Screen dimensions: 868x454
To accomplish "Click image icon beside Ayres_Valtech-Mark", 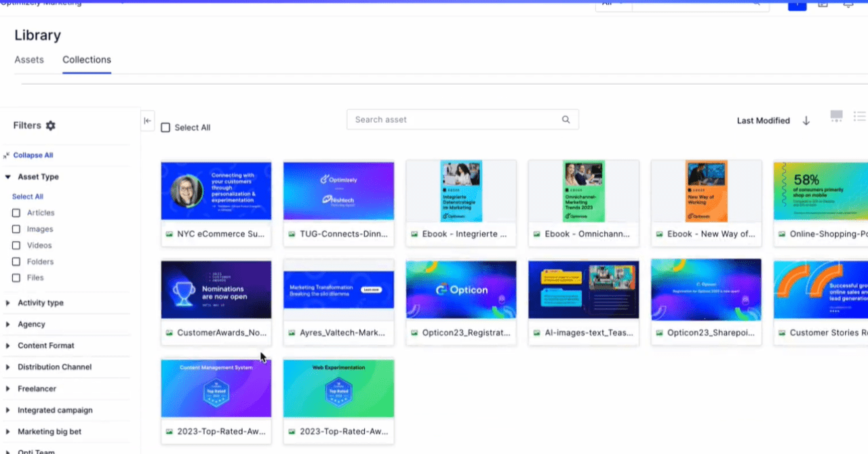I will (292, 333).
